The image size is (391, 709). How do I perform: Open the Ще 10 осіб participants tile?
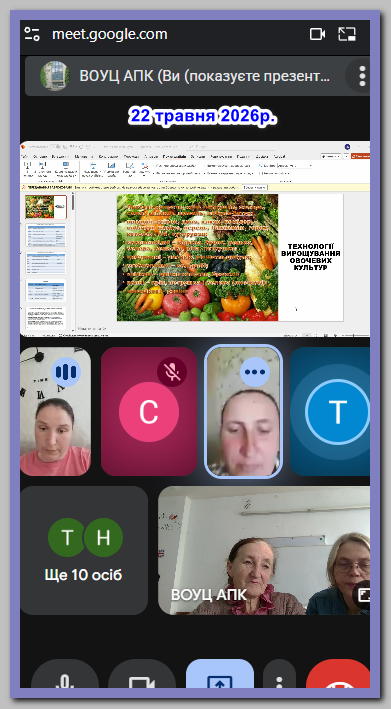[x=84, y=550]
